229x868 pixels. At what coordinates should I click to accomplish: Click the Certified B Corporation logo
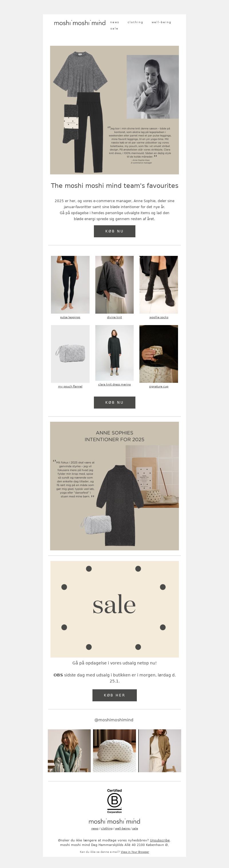point(114,801)
